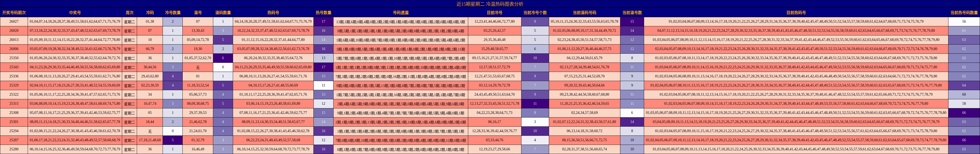Screen dimensions: 980x154
Task: Select period number 25329
Action: click(14, 85)
